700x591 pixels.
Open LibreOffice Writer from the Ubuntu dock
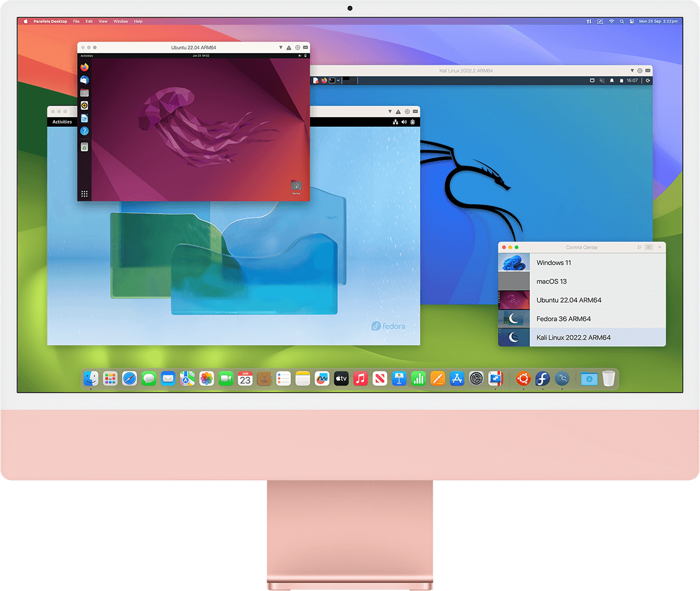pos(84,117)
